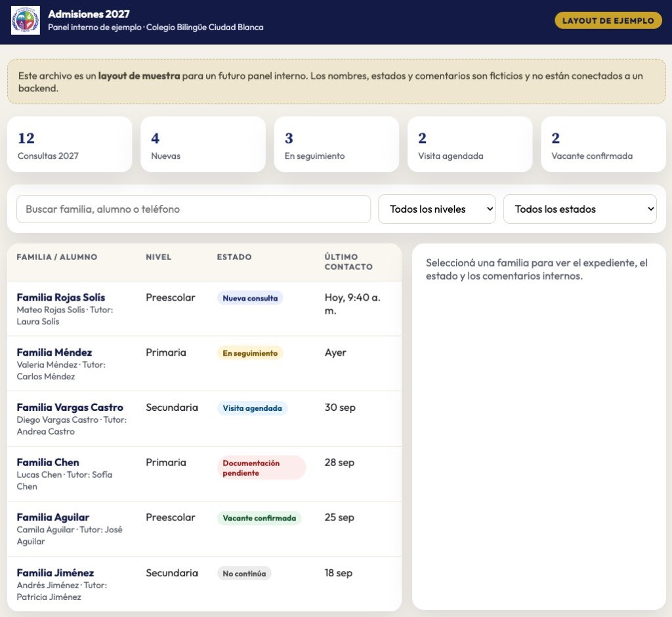Open the Todos los estados dropdown

pyautogui.click(x=580, y=209)
